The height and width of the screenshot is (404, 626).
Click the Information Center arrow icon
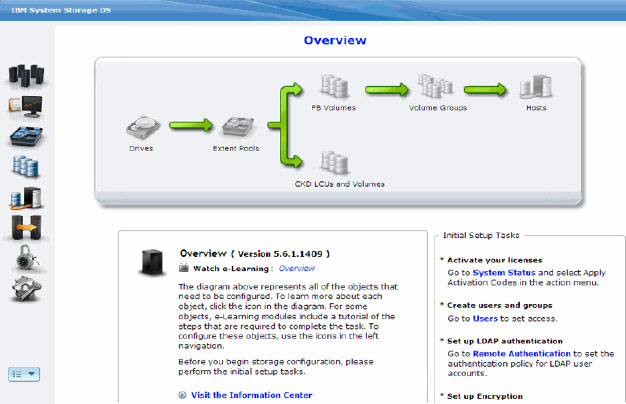[182, 395]
